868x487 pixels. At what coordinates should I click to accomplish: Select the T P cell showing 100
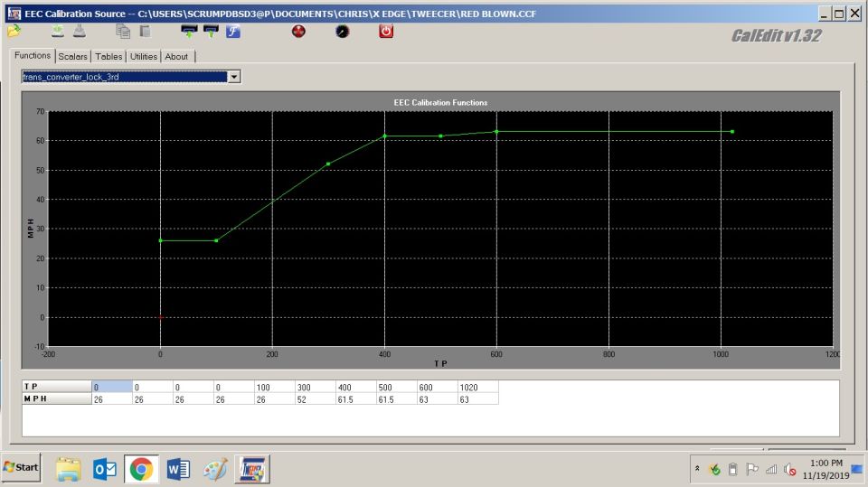275,387
